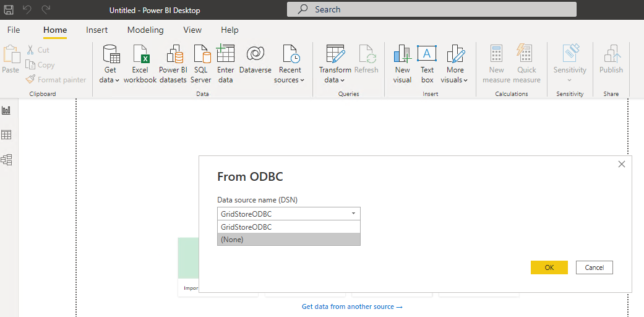
Task: Open Model view in left sidebar
Action: point(7,160)
